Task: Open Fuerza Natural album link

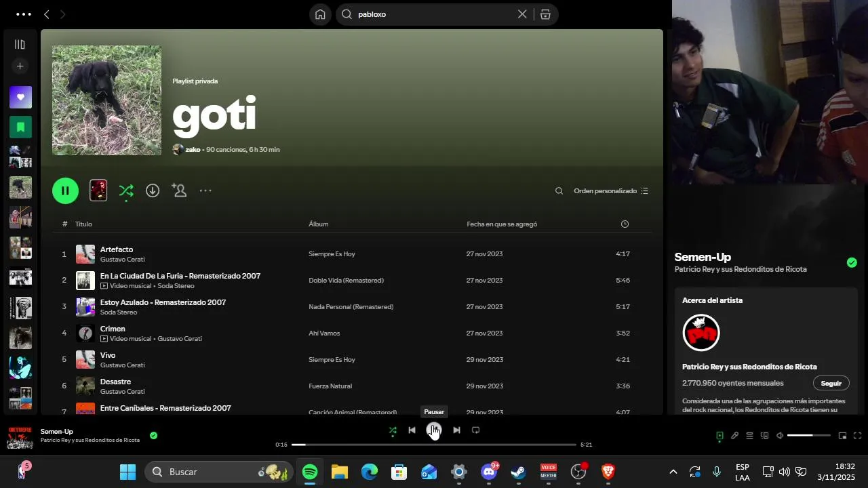Action: [330, 386]
